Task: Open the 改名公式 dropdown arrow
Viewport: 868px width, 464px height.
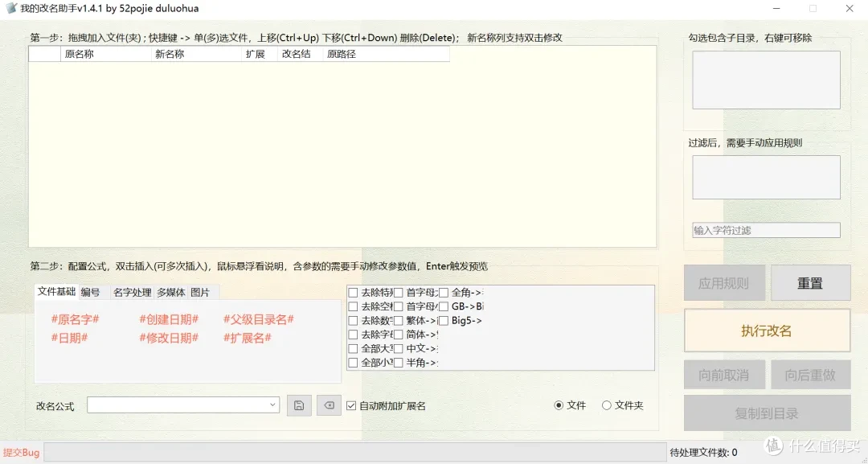Action: [x=272, y=404]
